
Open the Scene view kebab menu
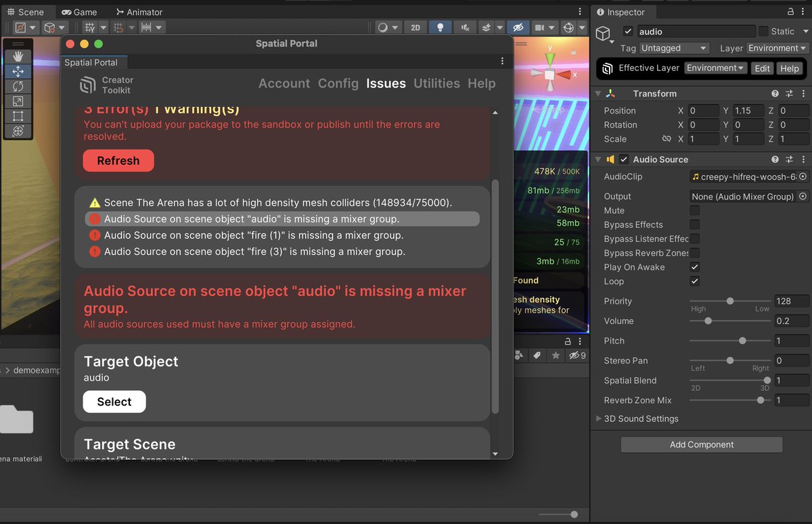coord(580,11)
